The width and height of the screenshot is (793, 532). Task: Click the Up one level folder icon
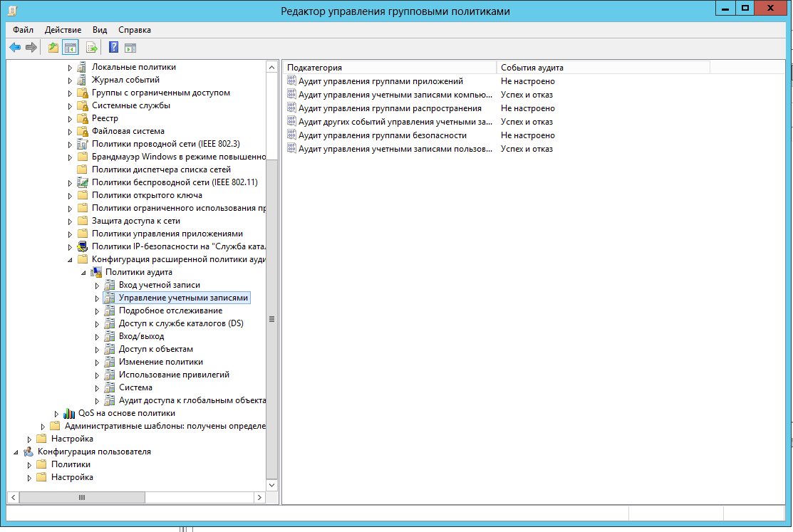53,48
